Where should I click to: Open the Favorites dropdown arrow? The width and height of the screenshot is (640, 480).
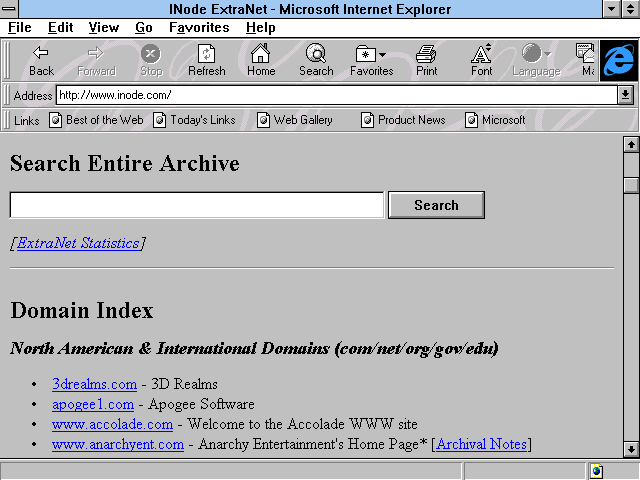click(382, 54)
